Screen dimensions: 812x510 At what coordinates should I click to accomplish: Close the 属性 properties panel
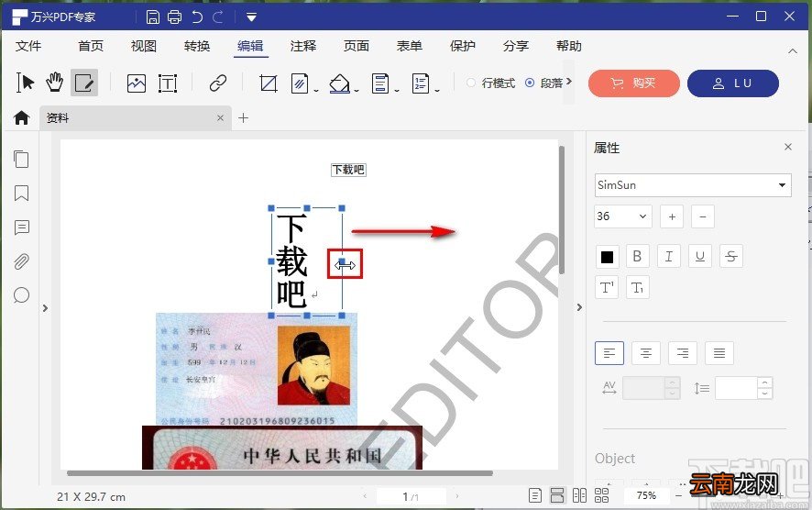tap(788, 147)
